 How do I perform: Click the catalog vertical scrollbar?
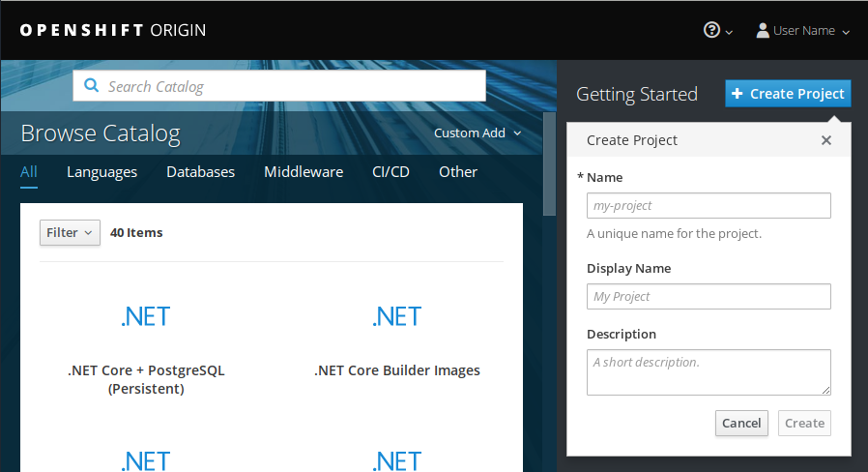[549, 164]
